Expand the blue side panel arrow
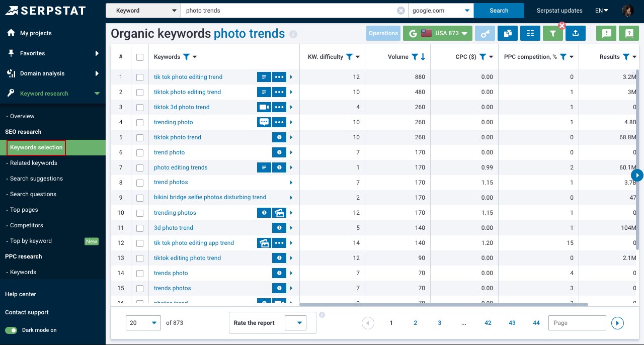 point(637,175)
